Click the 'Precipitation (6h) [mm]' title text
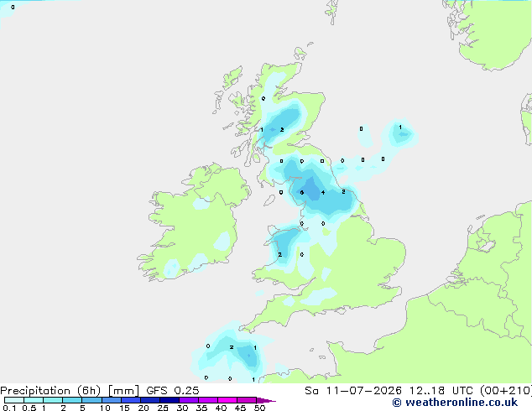 tap(69, 391)
